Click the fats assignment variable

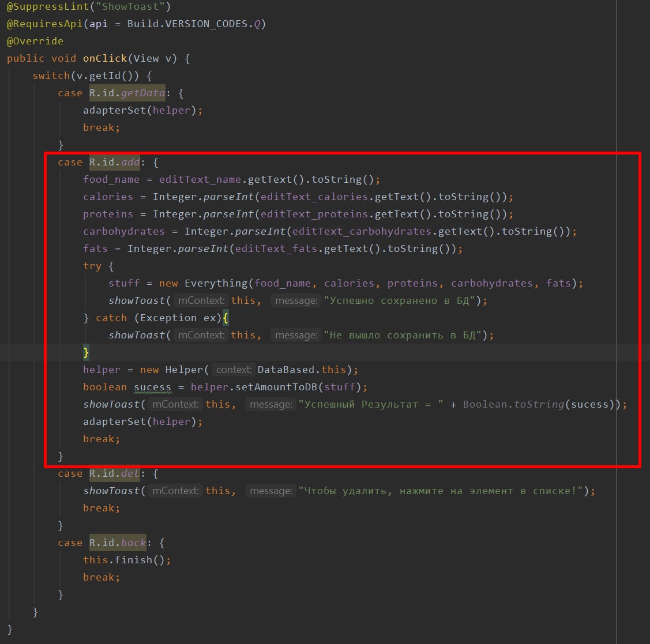pos(95,249)
